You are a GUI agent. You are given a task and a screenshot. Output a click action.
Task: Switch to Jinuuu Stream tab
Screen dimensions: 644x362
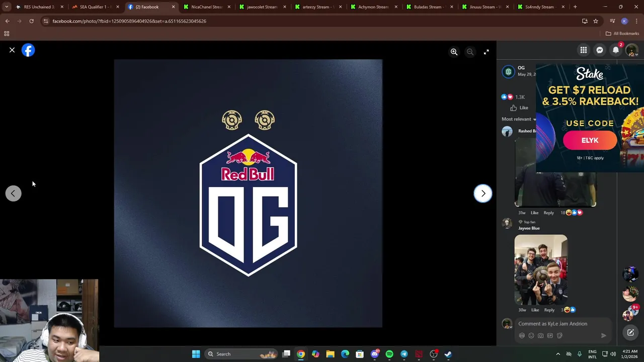[485, 7]
